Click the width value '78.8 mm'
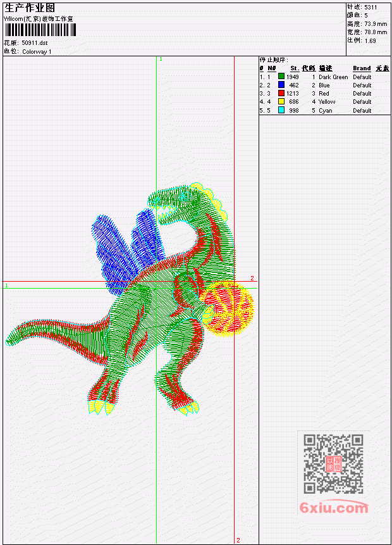The width and height of the screenshot is (392, 545). pos(376,32)
